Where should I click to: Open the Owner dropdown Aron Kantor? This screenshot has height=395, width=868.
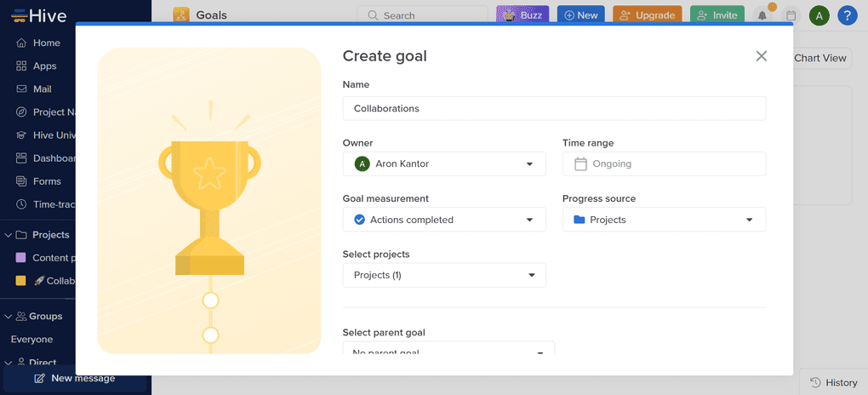[x=444, y=164]
